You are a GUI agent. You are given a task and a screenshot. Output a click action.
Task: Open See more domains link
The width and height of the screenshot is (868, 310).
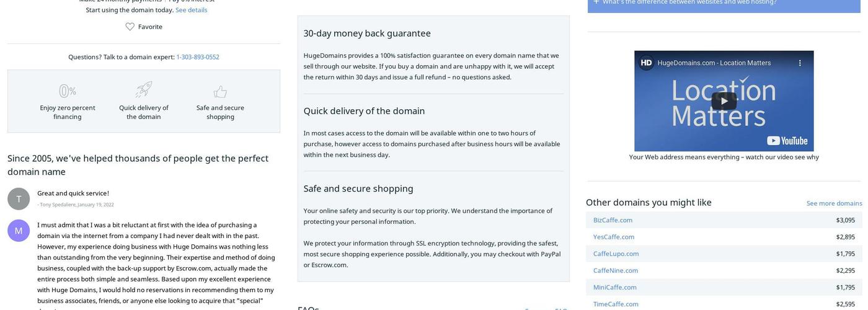[x=834, y=203]
